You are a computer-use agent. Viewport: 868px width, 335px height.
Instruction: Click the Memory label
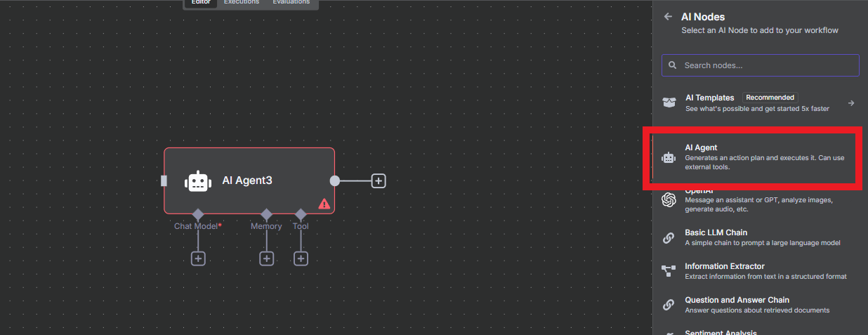266,226
